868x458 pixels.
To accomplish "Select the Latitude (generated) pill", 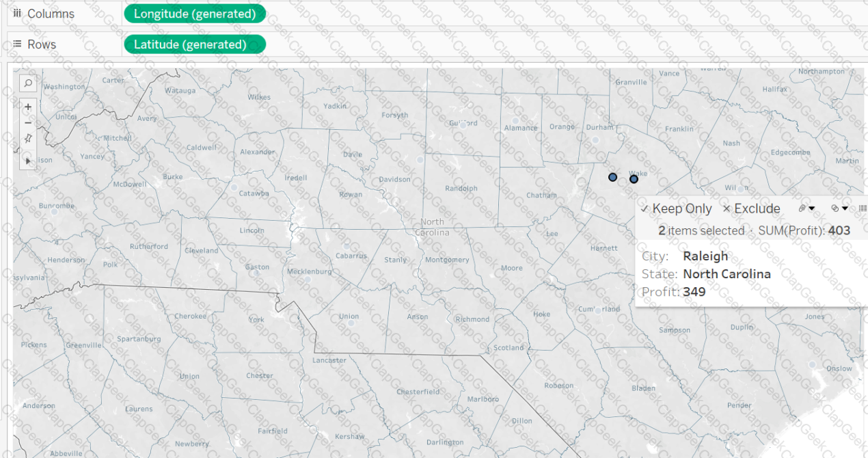I will point(195,44).
